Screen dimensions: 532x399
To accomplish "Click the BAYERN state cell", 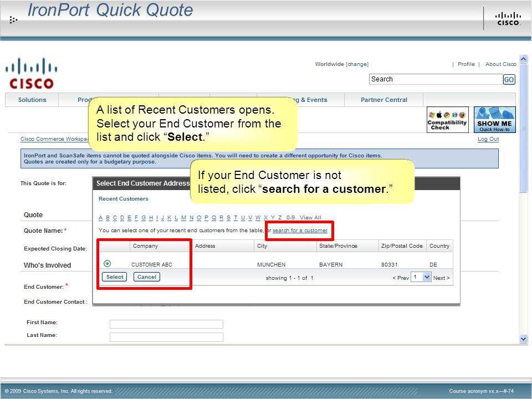I will coord(331,265).
